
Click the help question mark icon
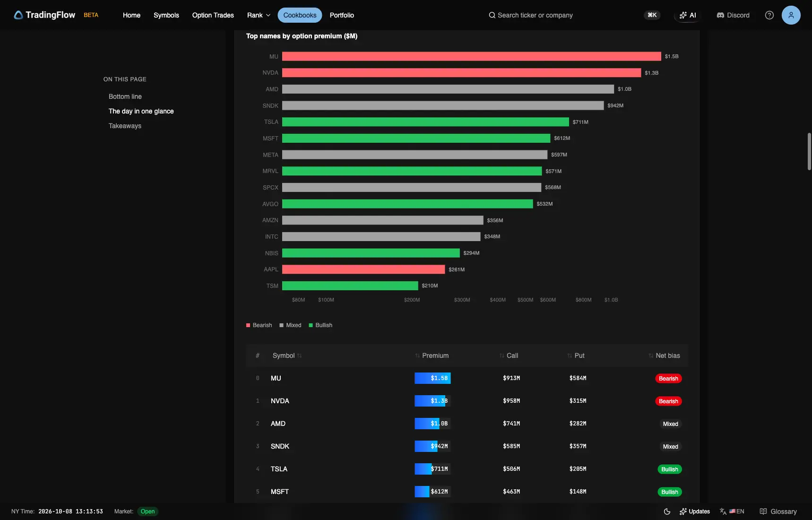click(769, 15)
